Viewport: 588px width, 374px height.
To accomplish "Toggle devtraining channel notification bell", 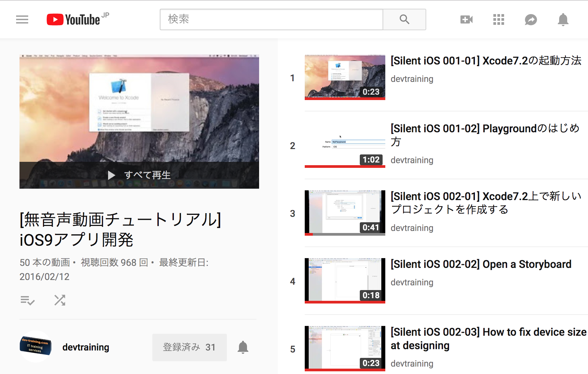I will [243, 347].
